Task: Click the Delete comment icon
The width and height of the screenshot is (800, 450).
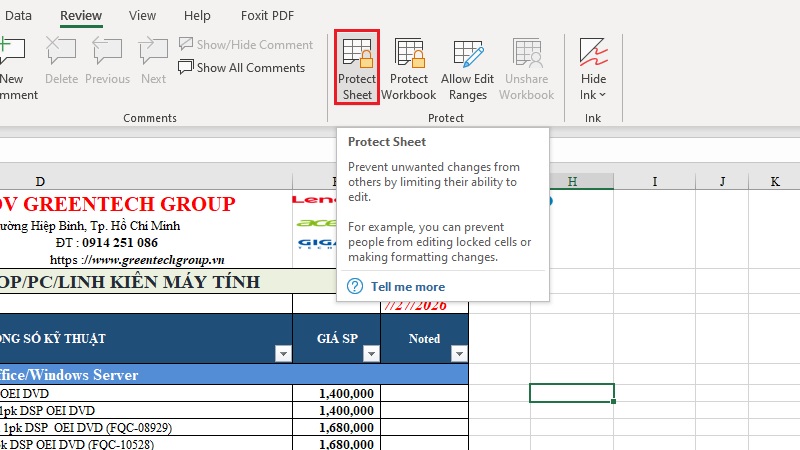Action: point(61,52)
